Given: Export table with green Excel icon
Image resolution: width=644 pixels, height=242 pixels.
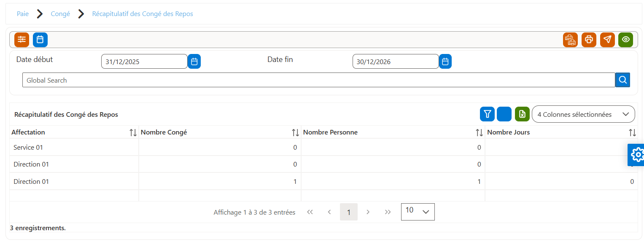Looking at the screenshot, I should pos(522,114).
